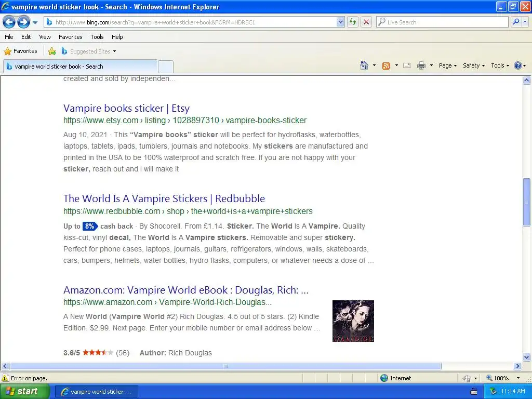
Task: Click the Protected Mode security status icon
Action: pyautogui.click(x=467, y=378)
